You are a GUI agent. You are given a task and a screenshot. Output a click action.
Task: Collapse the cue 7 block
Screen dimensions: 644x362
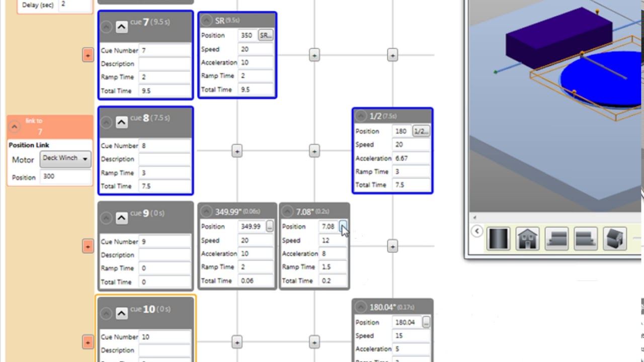[x=106, y=27]
